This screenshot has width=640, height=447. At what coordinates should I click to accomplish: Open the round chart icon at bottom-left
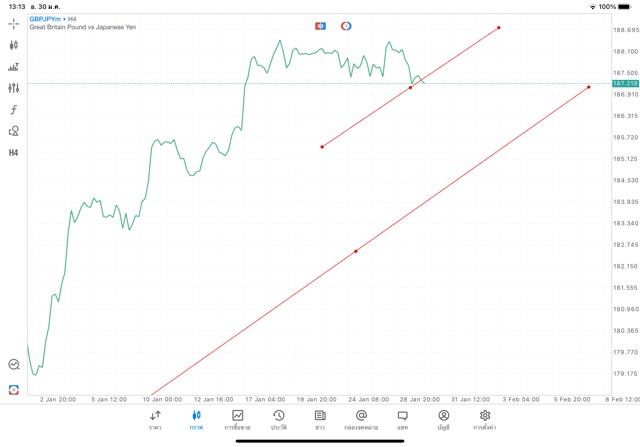point(14,365)
